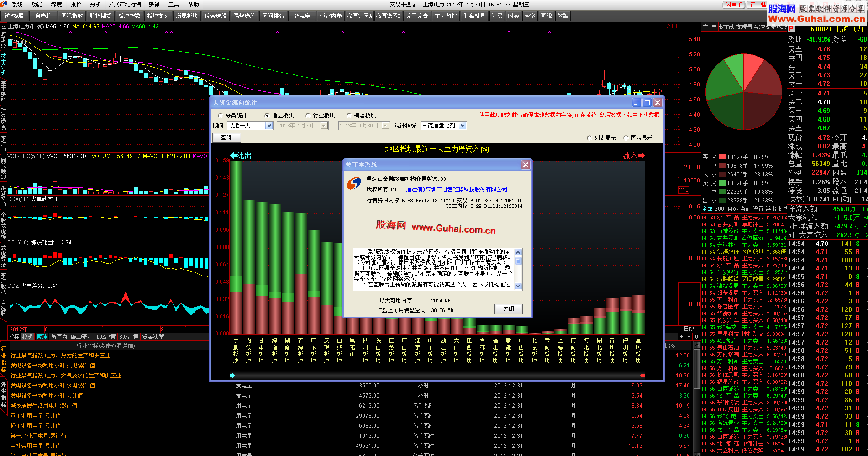Click the 智慧宝 toolbar button
Screen dimensions: 868x456
(x=302, y=16)
